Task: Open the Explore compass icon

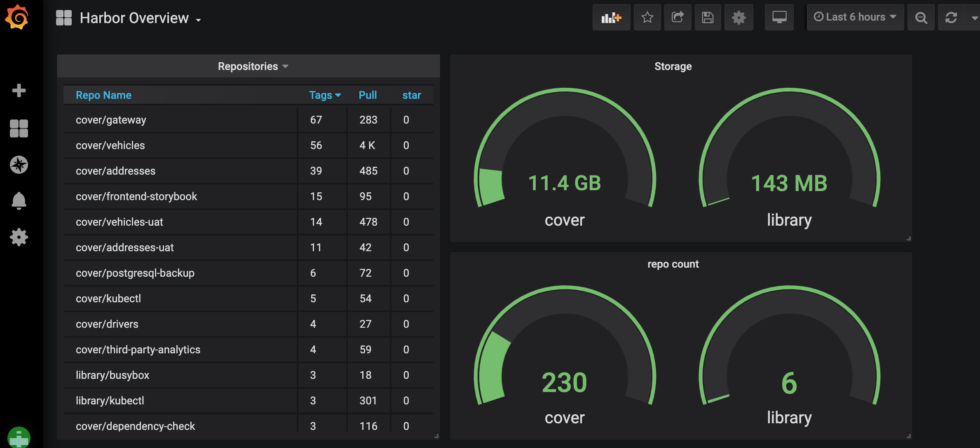Action: coord(19,165)
